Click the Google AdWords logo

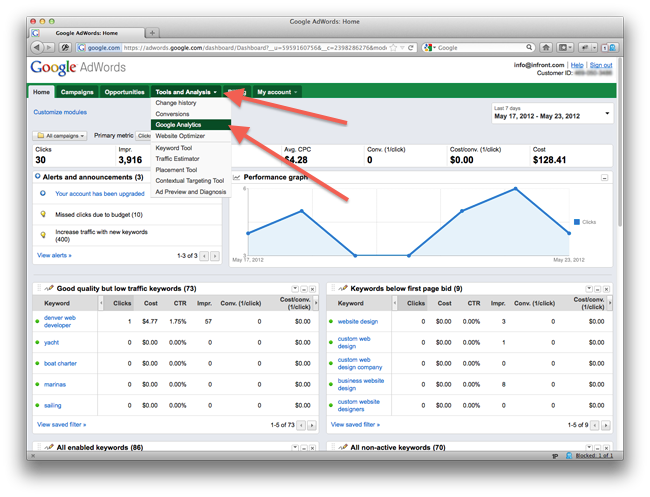coord(78,67)
